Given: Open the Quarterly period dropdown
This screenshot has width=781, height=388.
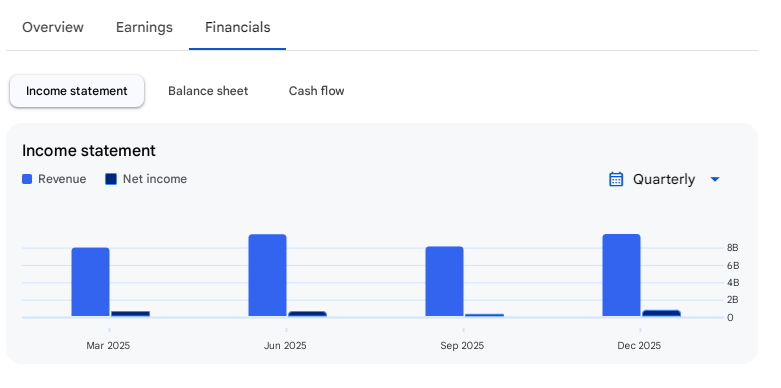Looking at the screenshot, I should (664, 179).
